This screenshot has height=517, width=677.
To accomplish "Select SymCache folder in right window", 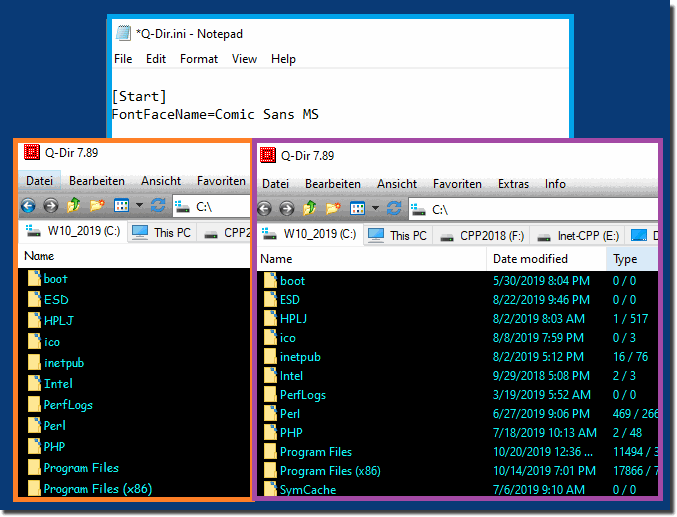I will click(308, 490).
